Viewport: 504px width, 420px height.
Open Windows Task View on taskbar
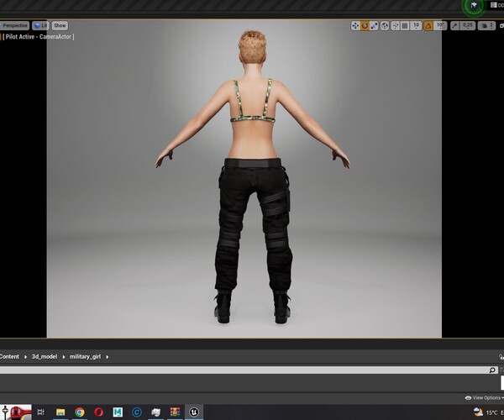(40, 412)
